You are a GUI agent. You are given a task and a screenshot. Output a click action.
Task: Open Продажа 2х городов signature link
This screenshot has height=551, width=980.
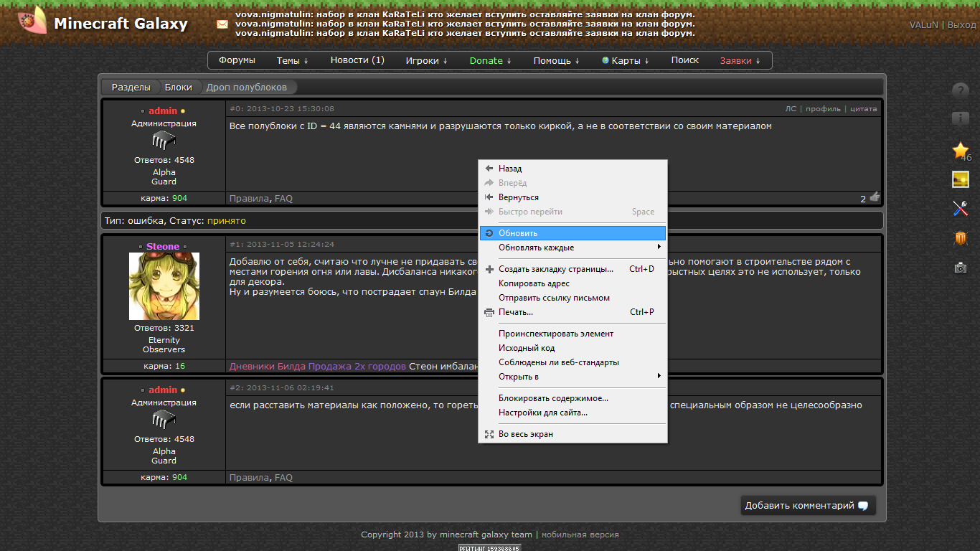357,367
